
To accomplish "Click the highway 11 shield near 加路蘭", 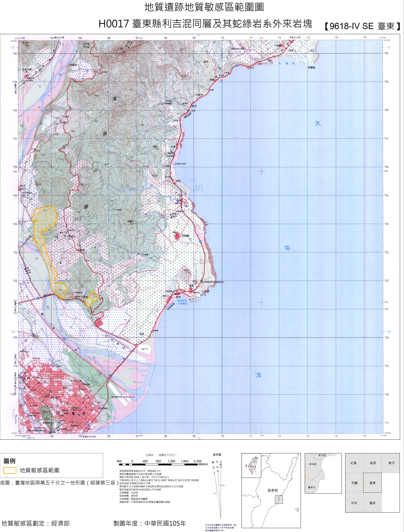I will pos(200,241).
